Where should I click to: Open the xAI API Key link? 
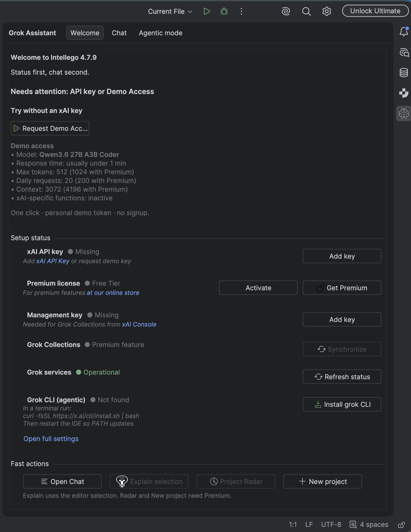pos(53,261)
